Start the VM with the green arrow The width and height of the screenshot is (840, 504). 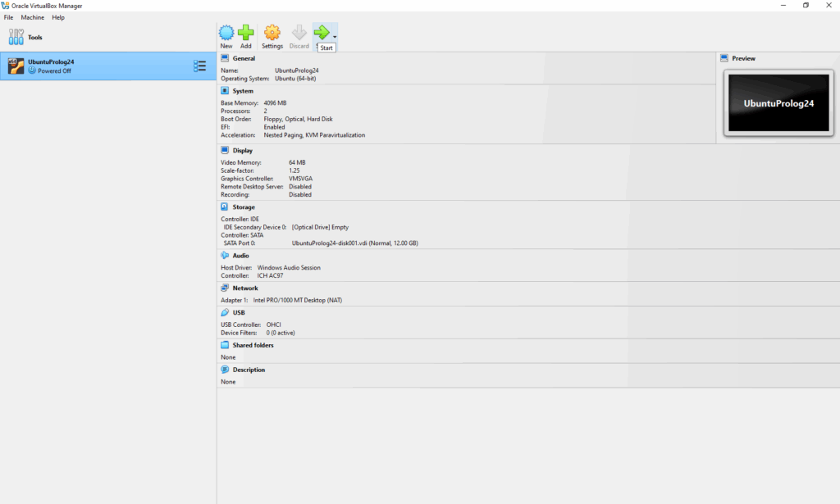tap(322, 33)
